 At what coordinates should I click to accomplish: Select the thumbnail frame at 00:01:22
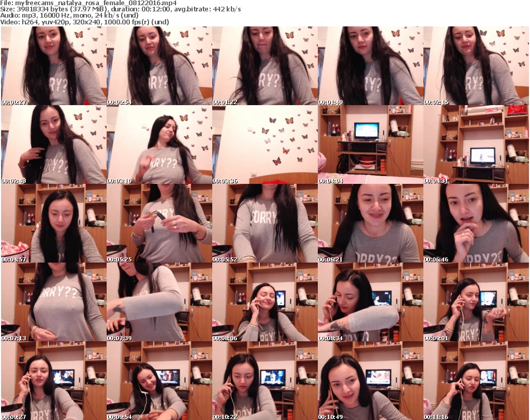265,66
